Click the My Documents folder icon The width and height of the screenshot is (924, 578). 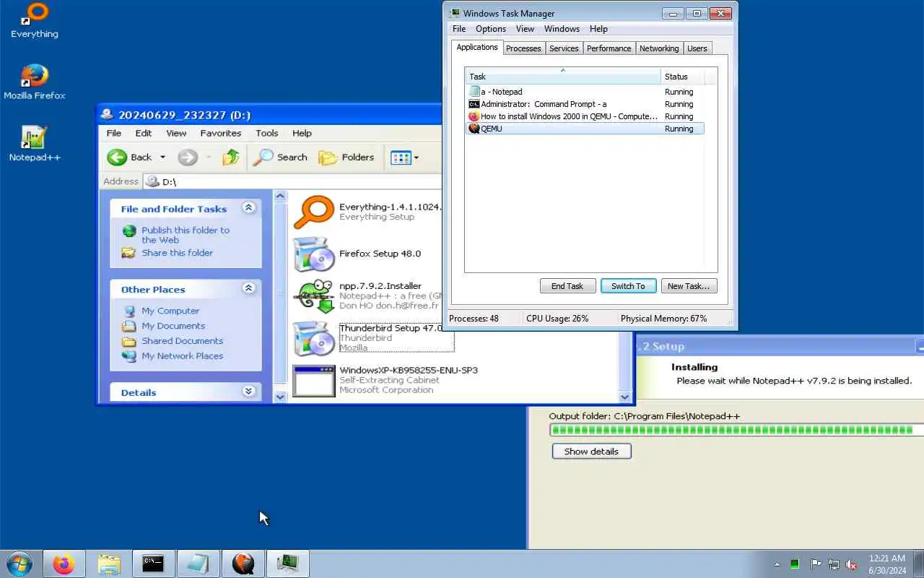point(129,327)
